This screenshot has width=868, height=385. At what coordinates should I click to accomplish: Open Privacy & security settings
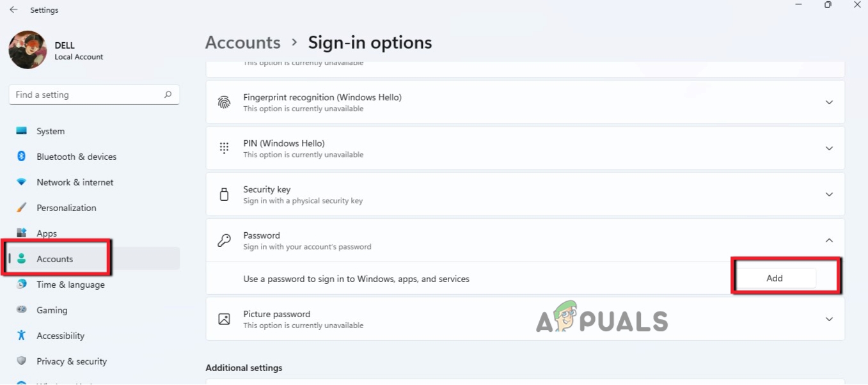71,361
